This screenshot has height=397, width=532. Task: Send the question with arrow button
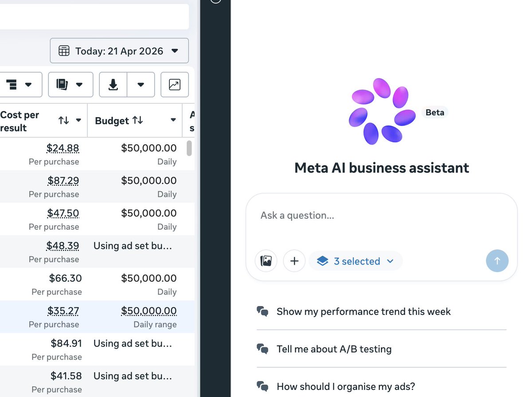[x=497, y=261]
